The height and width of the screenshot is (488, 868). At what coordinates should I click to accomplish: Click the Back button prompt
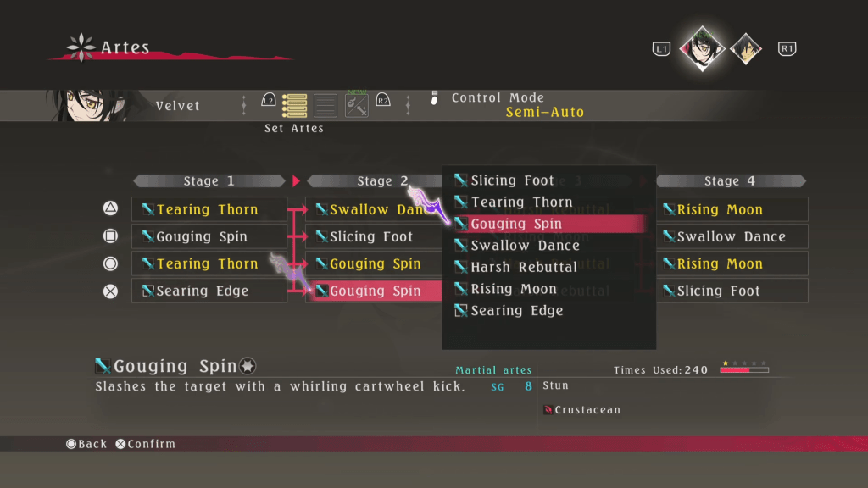(87, 444)
